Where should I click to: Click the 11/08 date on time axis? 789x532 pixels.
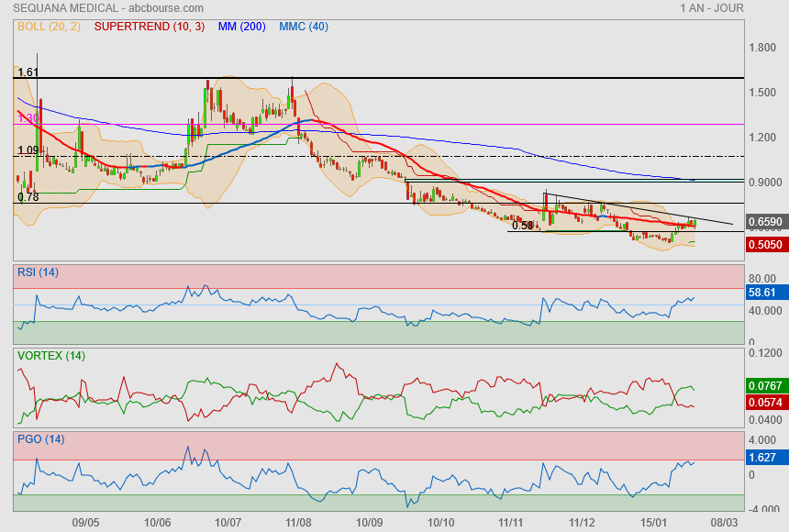point(298,522)
